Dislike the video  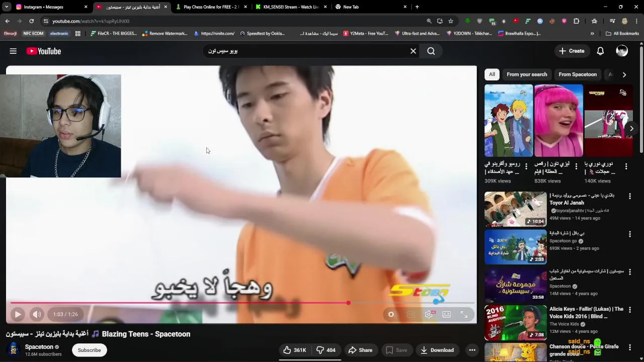326,350
